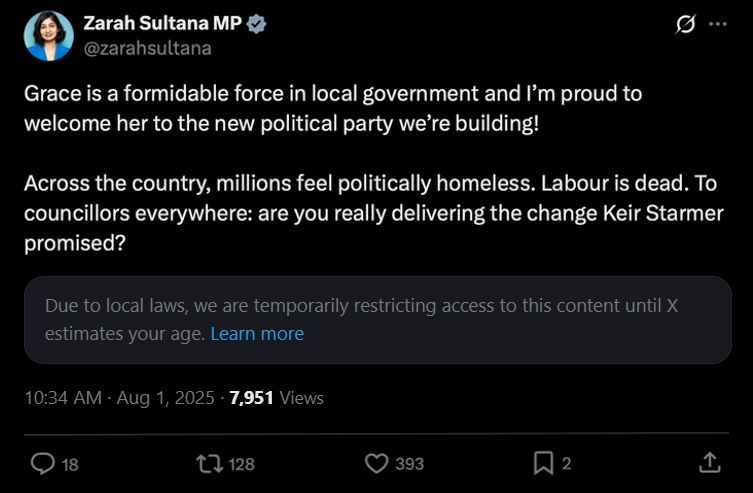The height and width of the screenshot is (493, 753).
Task: Open Zarah Sultana's profile picture
Action: pos(48,36)
